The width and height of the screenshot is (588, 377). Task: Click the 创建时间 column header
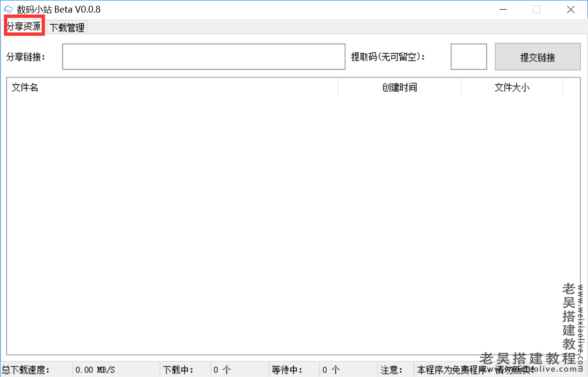tap(399, 88)
